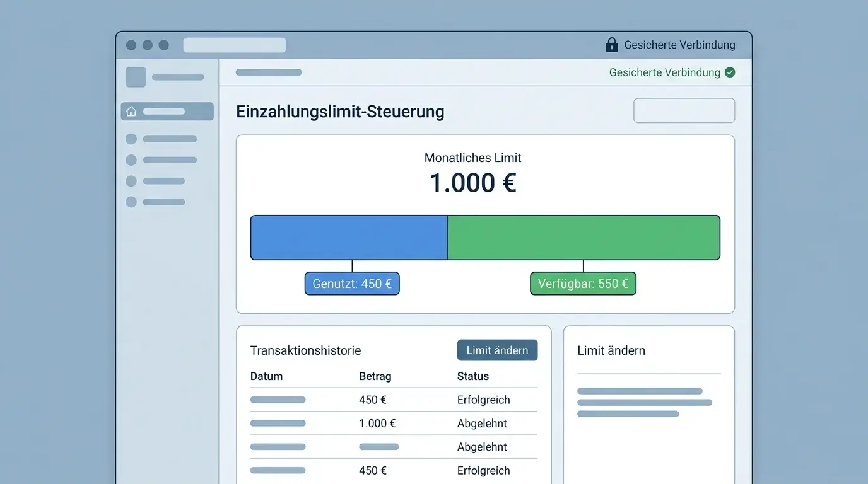Click the 'Betrag' column header
Image resolution: width=868 pixels, height=484 pixels.
(x=375, y=376)
